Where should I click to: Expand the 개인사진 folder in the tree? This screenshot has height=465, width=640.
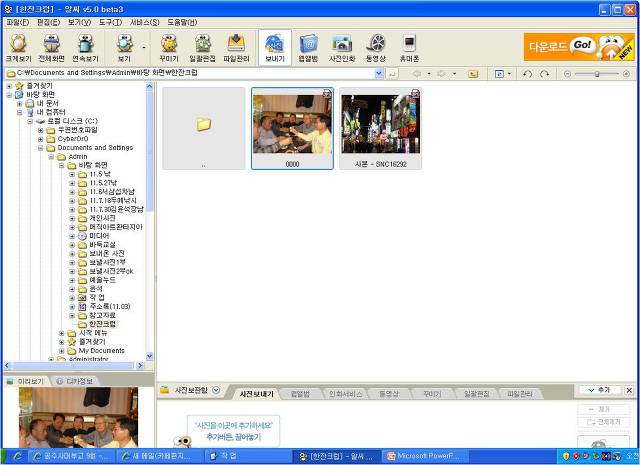72,218
